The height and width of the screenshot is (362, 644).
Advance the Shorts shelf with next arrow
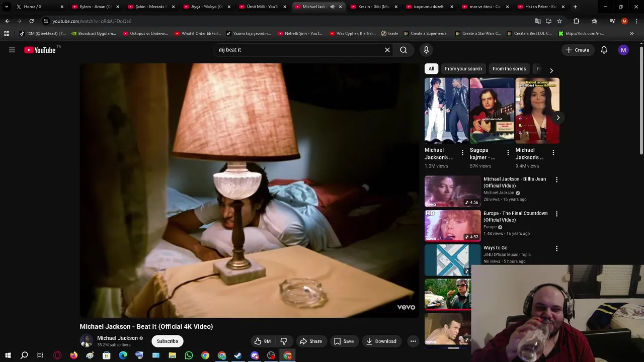[x=557, y=118]
